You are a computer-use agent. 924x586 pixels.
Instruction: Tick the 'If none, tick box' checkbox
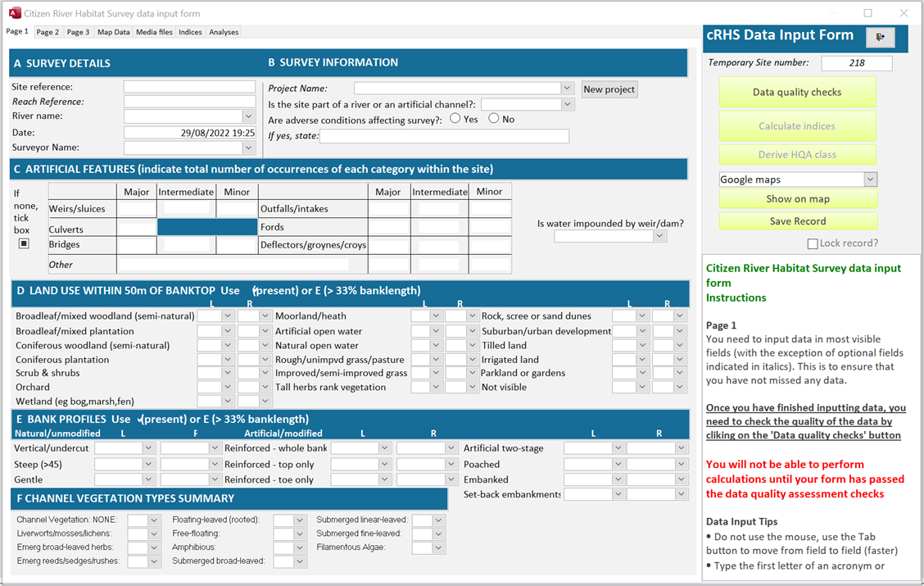(24, 243)
